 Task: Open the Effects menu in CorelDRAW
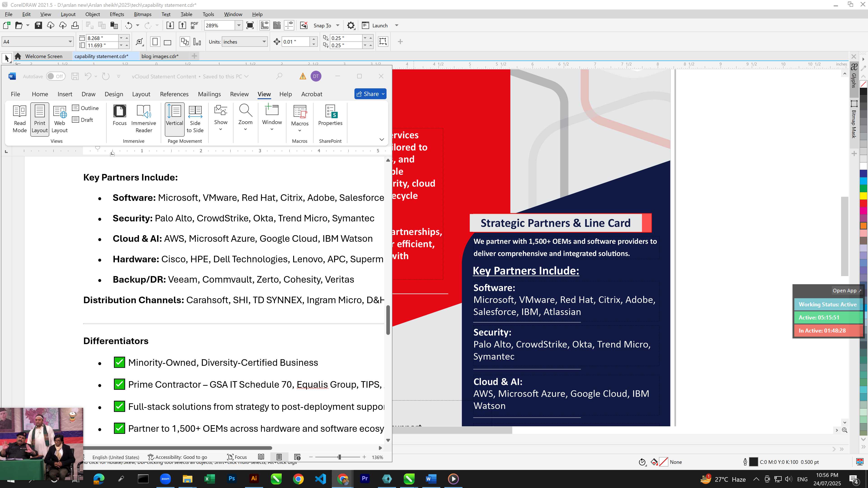(x=117, y=14)
